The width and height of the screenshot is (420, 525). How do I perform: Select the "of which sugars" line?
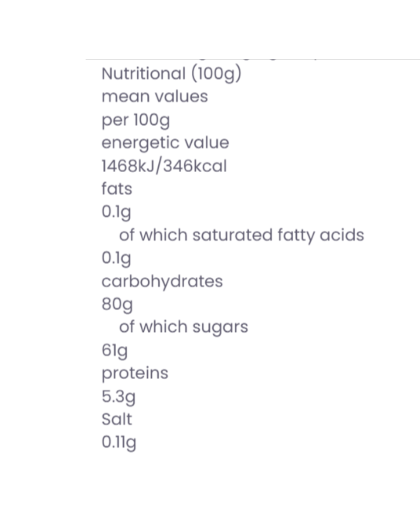click(183, 327)
